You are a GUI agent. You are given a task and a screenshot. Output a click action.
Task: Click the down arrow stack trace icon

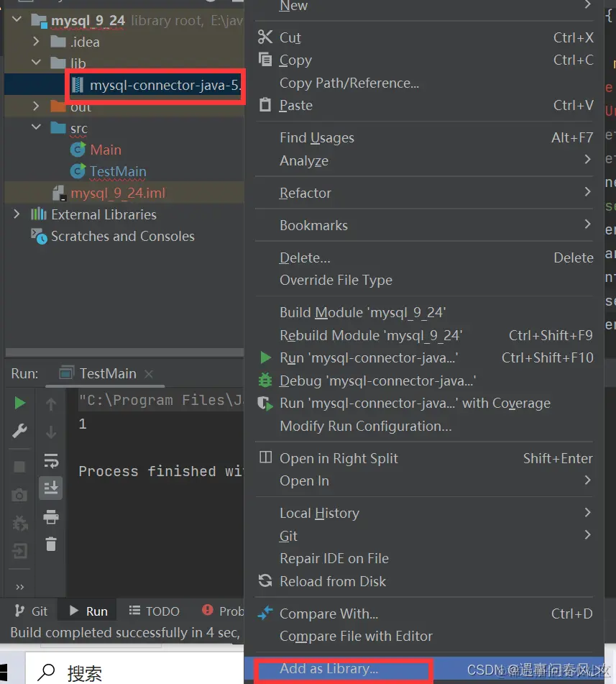point(51,432)
